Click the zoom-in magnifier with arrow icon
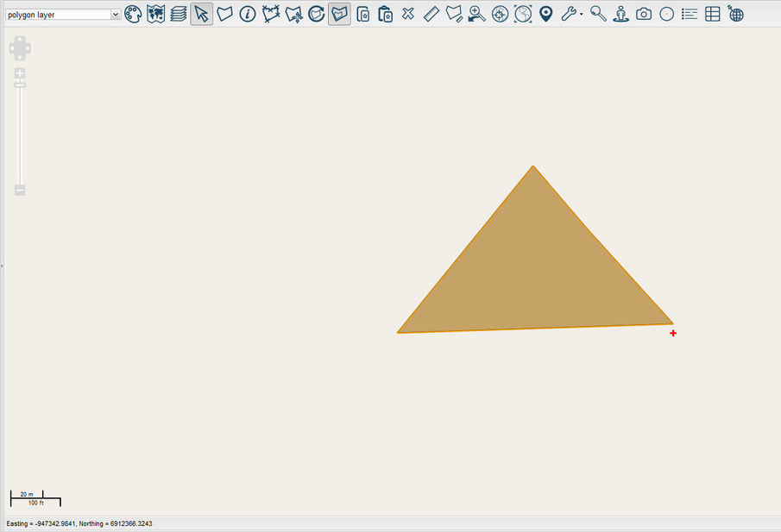The width and height of the screenshot is (781, 532). tap(476, 14)
